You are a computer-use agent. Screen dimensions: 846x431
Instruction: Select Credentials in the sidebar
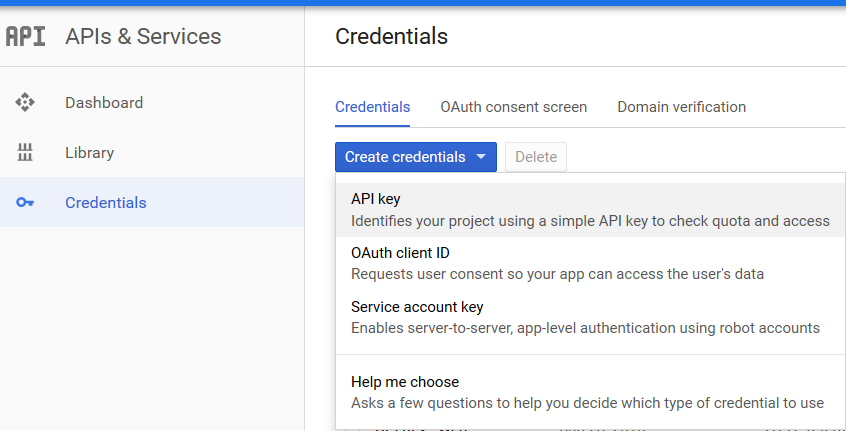tap(152, 202)
